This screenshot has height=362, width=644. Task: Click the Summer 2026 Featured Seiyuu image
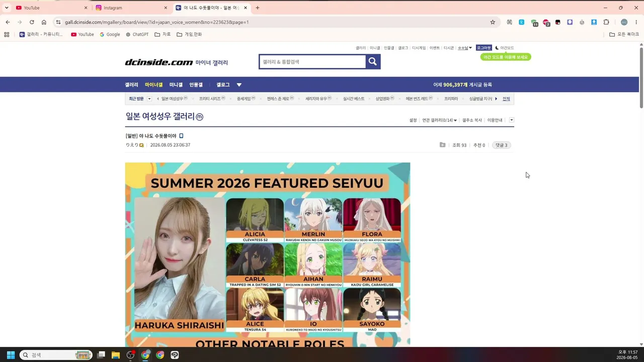pos(268,254)
